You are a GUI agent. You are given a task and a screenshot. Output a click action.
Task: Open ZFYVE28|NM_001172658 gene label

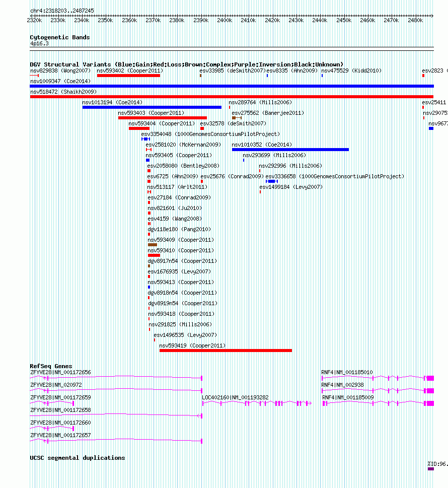pyautogui.click(x=61, y=410)
